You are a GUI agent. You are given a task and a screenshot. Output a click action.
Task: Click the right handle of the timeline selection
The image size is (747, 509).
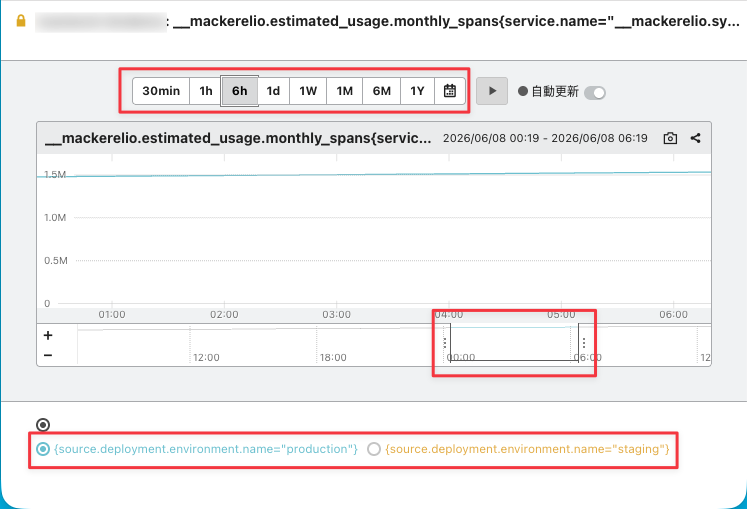tap(584, 343)
